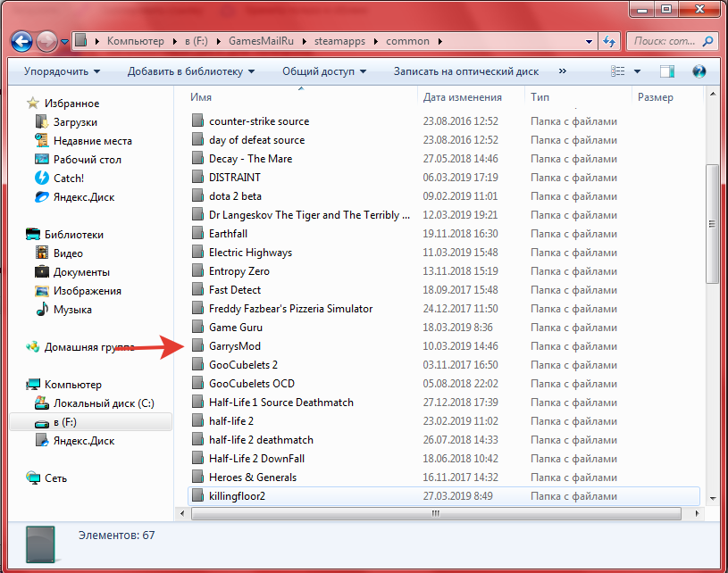Click the horizontal scrollbar thumb

point(436,513)
